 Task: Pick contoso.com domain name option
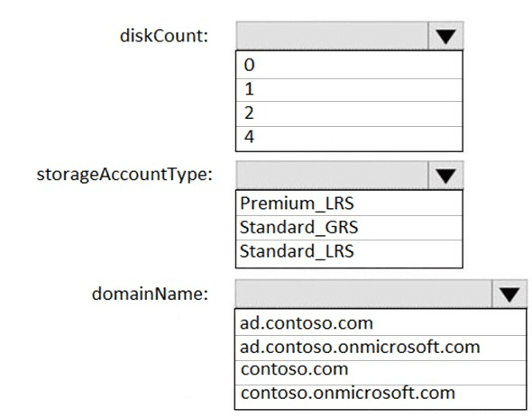[381, 372]
